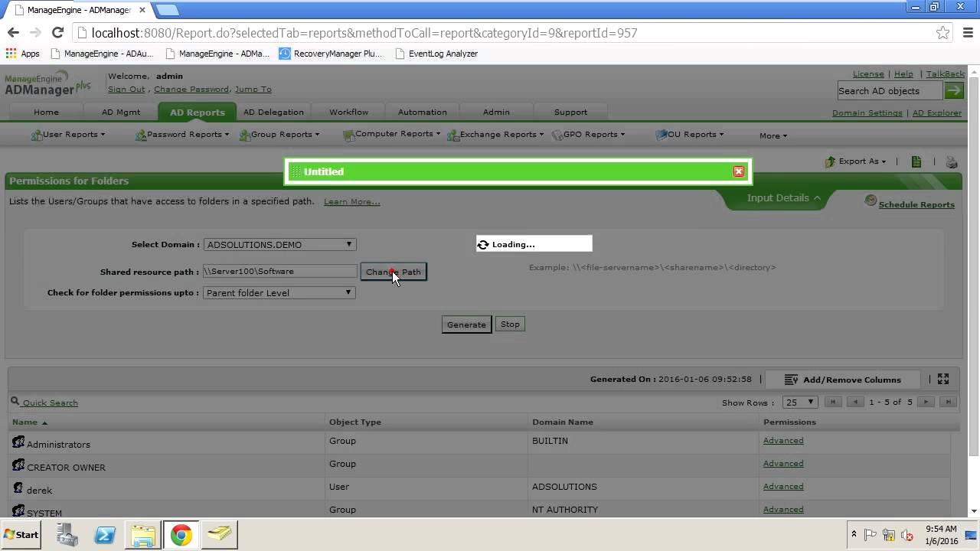Click the Stop button
This screenshot has height=551, width=980.
point(510,324)
